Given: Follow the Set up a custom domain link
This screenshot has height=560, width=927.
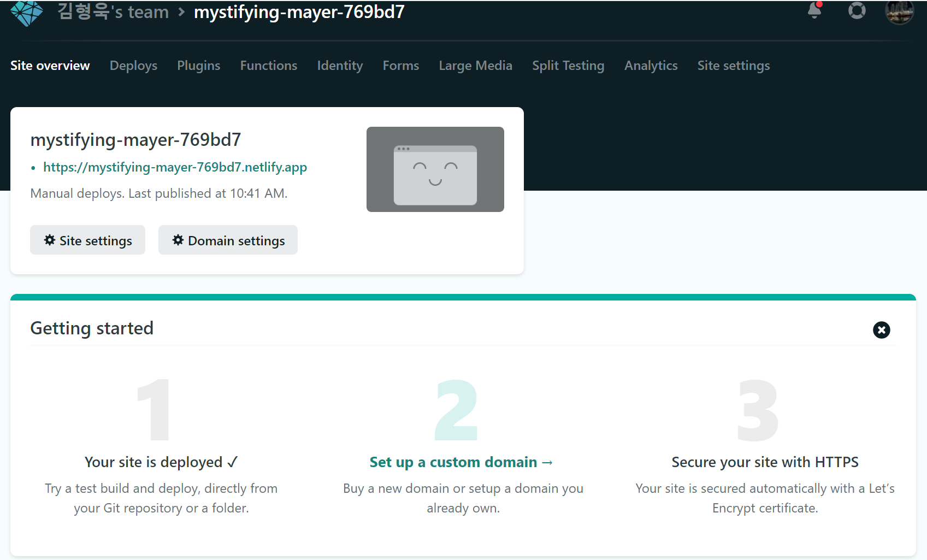Looking at the screenshot, I should click(x=462, y=462).
